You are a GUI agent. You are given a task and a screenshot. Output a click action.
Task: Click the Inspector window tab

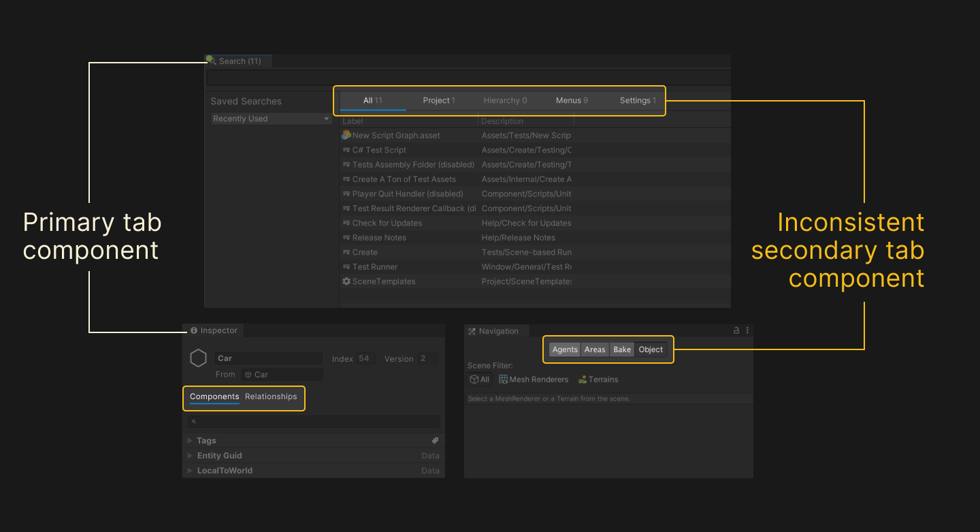click(214, 330)
